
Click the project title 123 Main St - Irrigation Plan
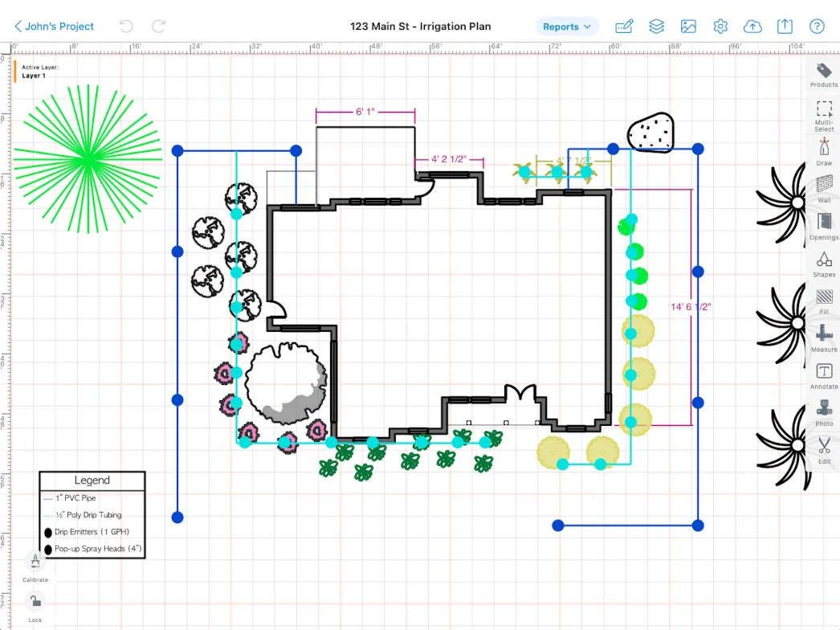[421, 27]
